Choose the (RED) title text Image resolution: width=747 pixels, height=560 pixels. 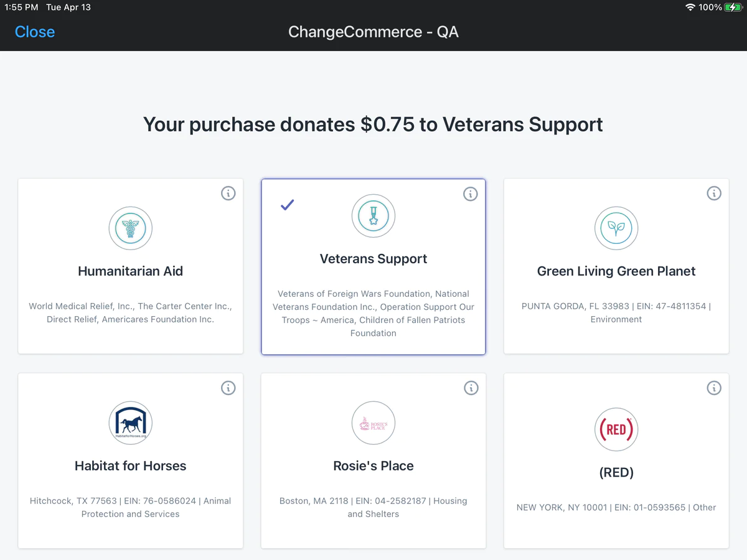pyautogui.click(x=616, y=472)
